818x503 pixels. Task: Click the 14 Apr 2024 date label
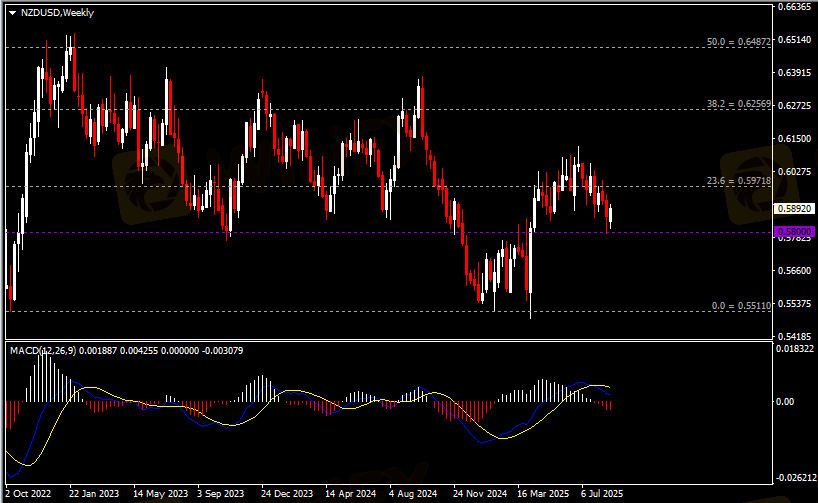point(351,494)
